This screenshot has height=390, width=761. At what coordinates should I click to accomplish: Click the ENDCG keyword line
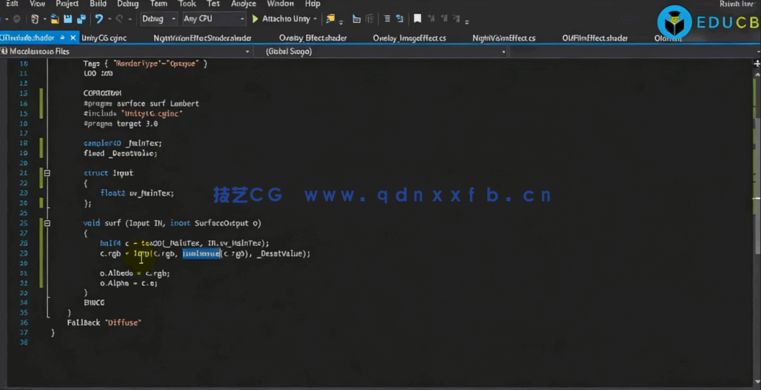point(94,303)
